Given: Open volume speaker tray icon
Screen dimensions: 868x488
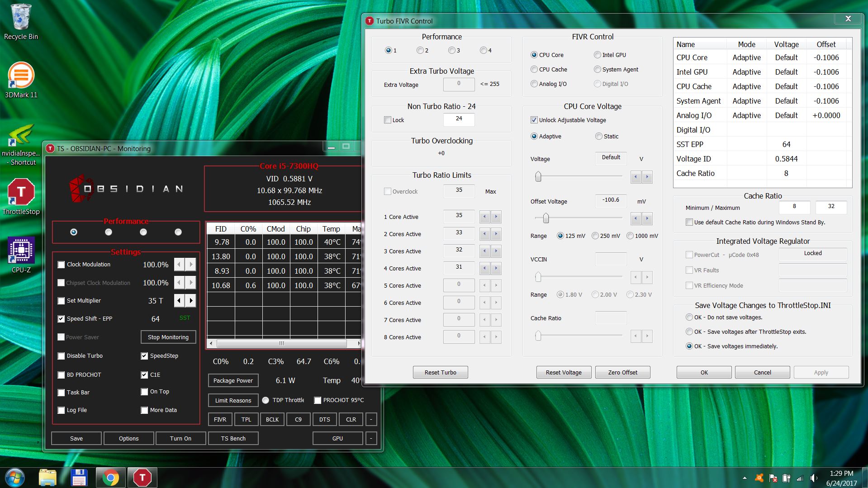Looking at the screenshot, I should [814, 478].
